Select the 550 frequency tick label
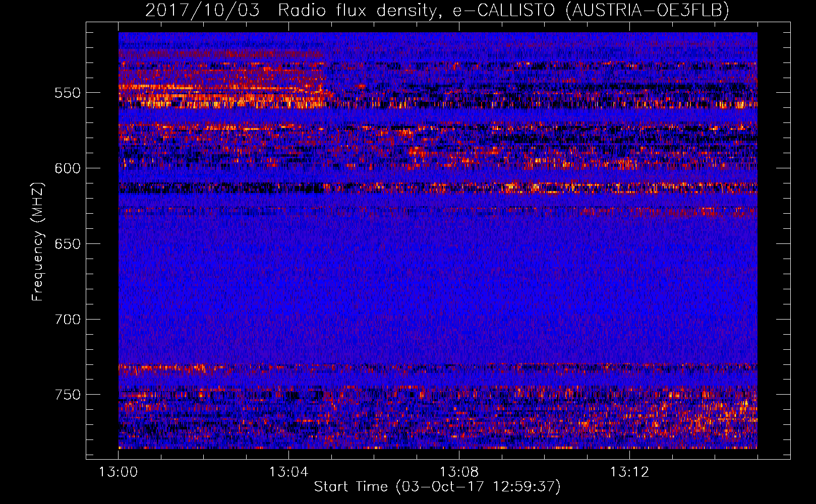The image size is (816, 504). pos(68,93)
